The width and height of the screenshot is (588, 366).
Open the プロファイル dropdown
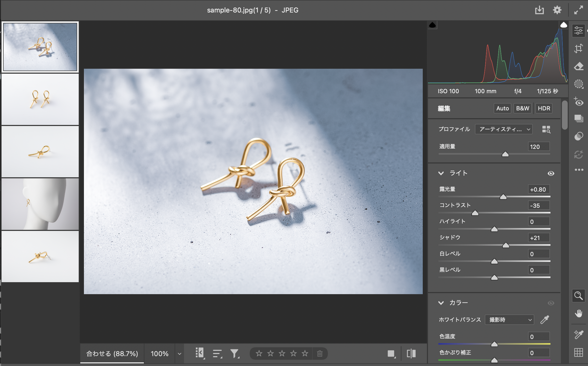pyautogui.click(x=503, y=129)
